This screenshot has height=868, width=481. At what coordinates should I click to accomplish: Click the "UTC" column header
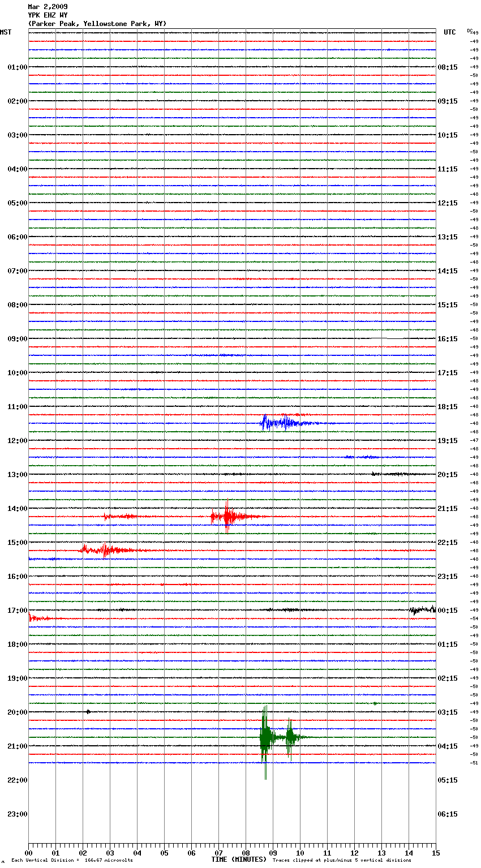(x=450, y=32)
